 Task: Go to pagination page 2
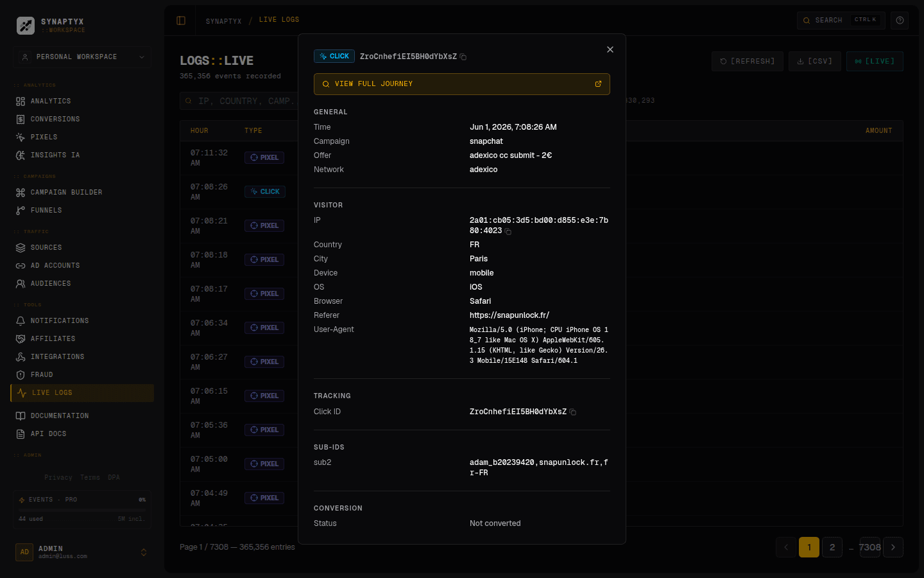832,547
